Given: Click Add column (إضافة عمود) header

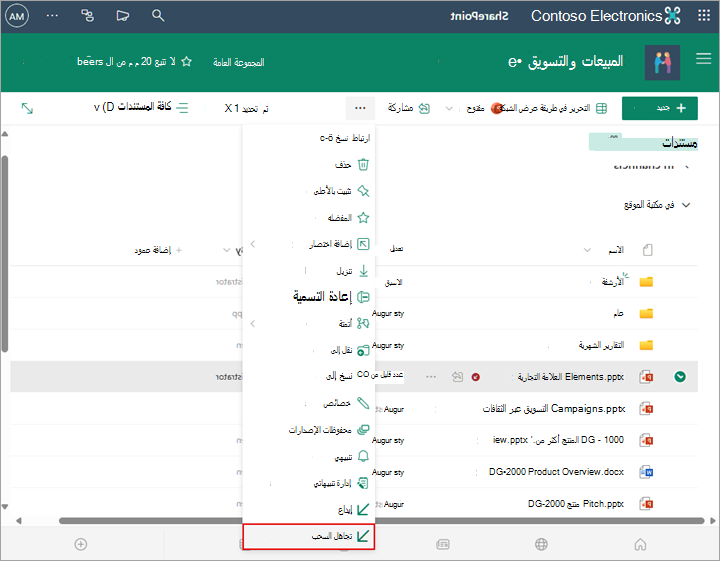Looking at the screenshot, I should click(x=157, y=250).
